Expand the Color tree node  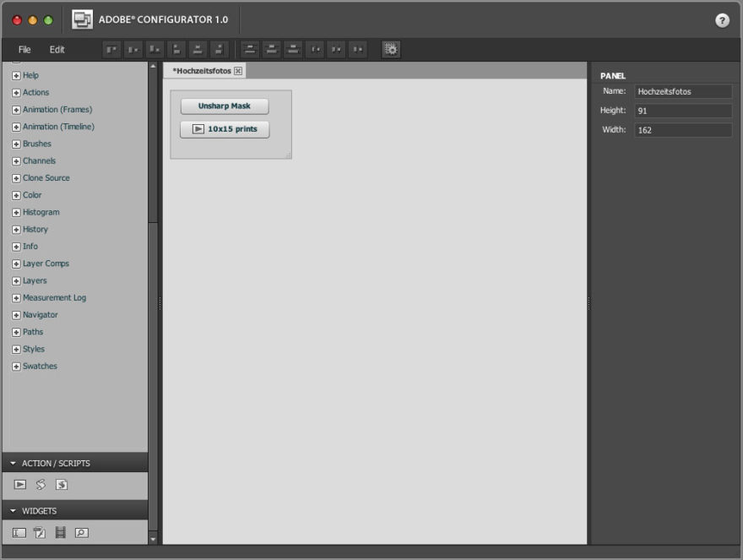pos(16,195)
